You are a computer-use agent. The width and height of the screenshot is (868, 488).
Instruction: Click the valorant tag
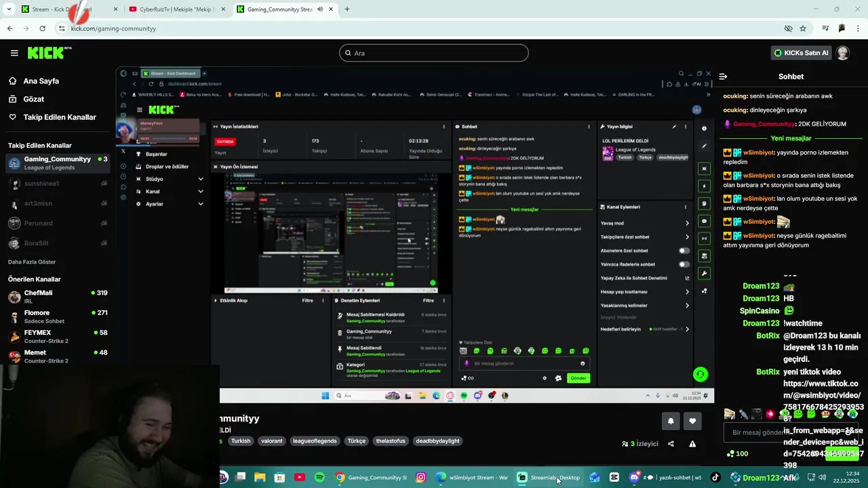271,441
